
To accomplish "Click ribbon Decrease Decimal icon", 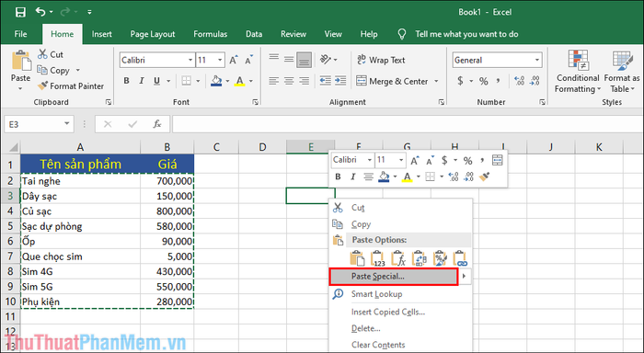I will (535, 81).
